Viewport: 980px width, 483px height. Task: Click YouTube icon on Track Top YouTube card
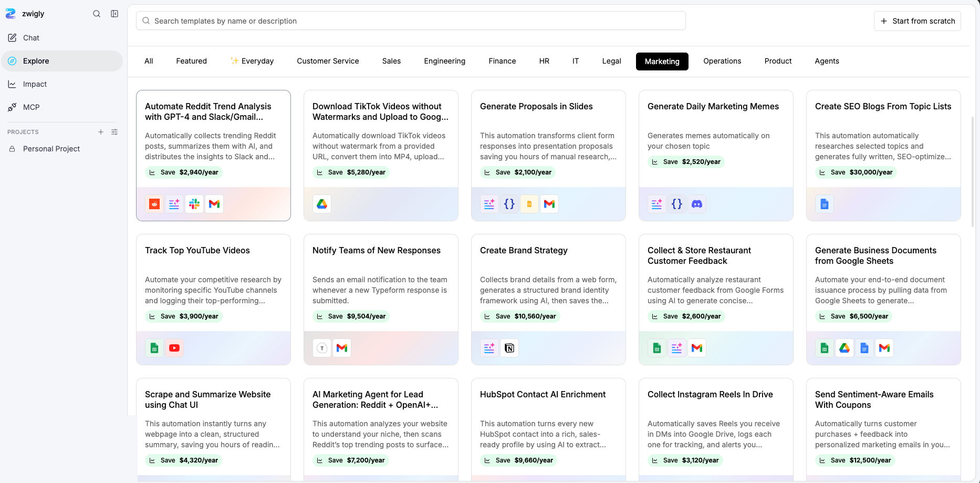(174, 348)
